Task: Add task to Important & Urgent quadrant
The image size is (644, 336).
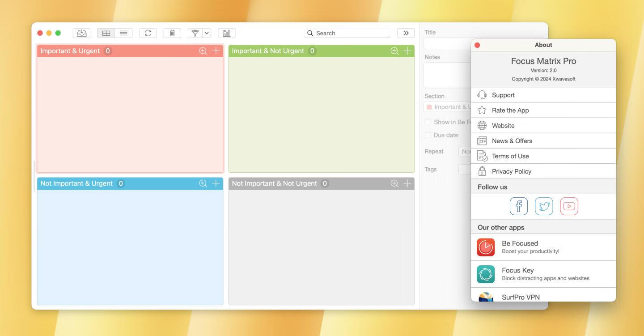Action: (x=216, y=51)
